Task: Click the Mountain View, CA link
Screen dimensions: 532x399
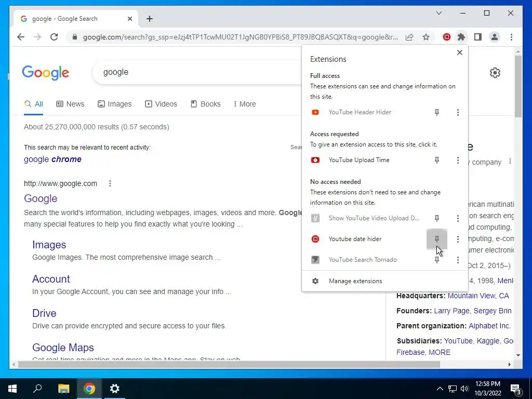Action: [x=478, y=296]
